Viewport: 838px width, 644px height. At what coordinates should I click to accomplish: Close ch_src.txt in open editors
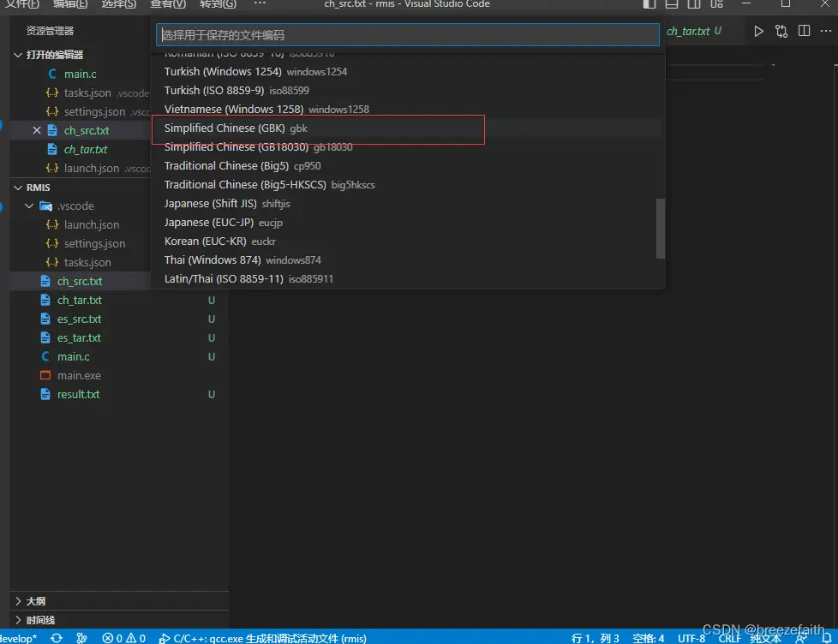coord(36,130)
